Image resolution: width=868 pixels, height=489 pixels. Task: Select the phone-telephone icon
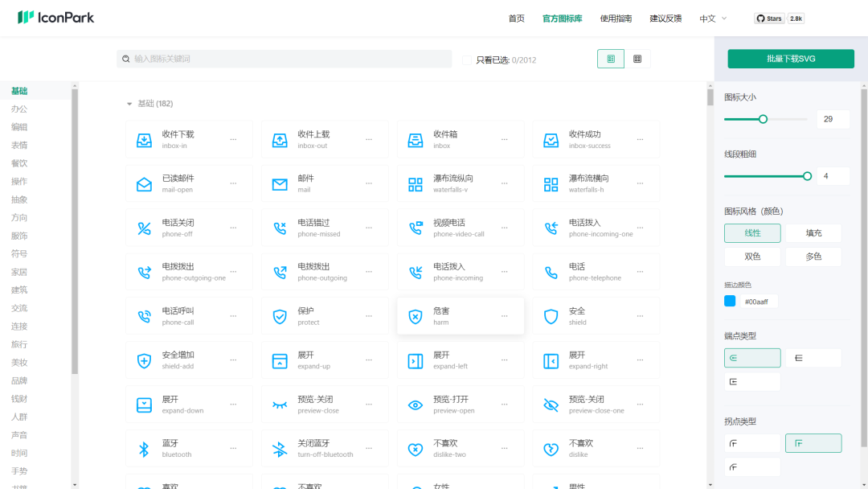[x=551, y=272]
